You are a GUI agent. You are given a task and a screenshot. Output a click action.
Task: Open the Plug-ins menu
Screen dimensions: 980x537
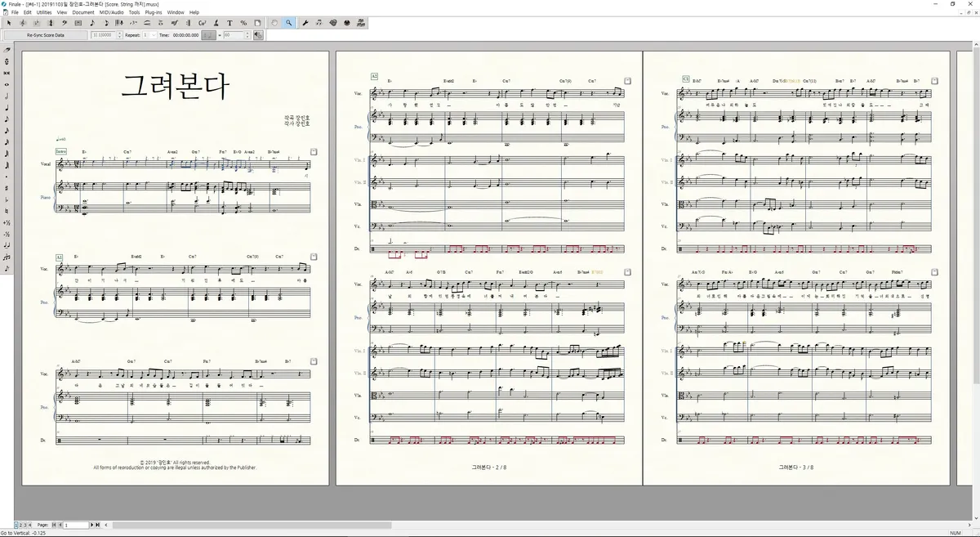pos(154,12)
